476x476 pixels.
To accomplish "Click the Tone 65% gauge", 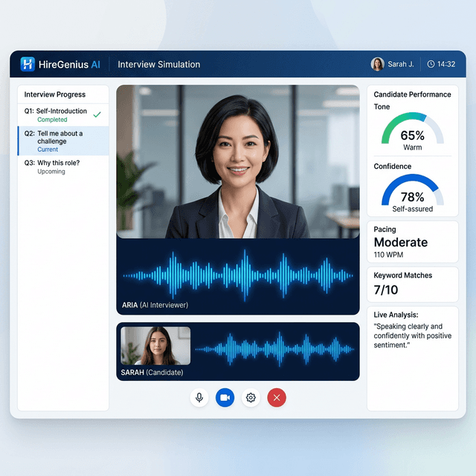I will click(x=412, y=130).
